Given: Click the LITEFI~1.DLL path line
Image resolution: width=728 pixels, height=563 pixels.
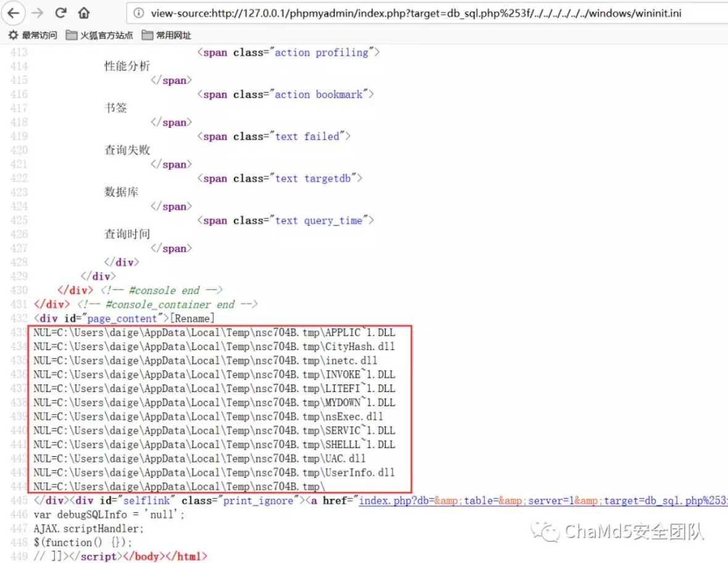Looking at the screenshot, I should click(215, 388).
